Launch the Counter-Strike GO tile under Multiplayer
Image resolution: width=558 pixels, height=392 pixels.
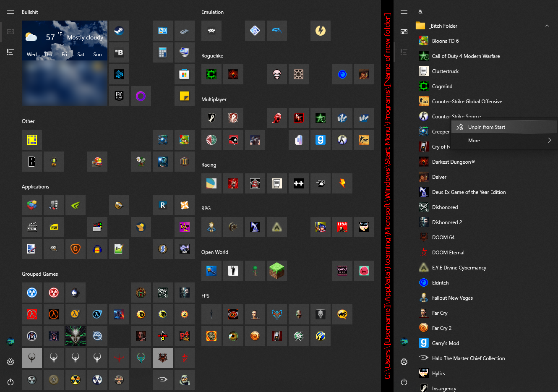coord(364,140)
